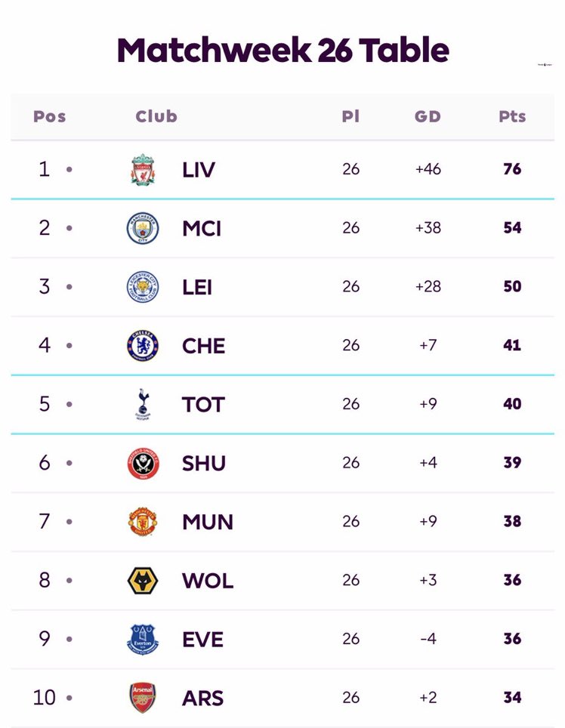Click the Manchester City club crest
This screenshot has width=565, height=728.
(143, 228)
